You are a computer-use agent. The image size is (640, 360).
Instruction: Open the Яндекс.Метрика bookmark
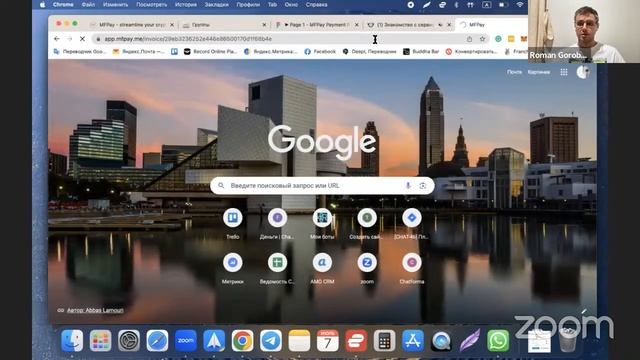pyautogui.click(x=271, y=51)
